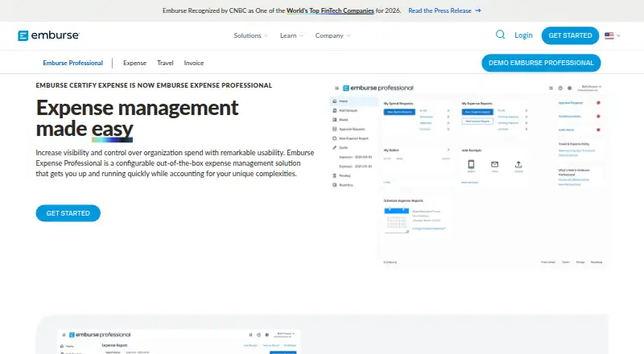Click the mobile phone icon under Add Receipts
The width and height of the screenshot is (644, 354).
tap(471, 164)
